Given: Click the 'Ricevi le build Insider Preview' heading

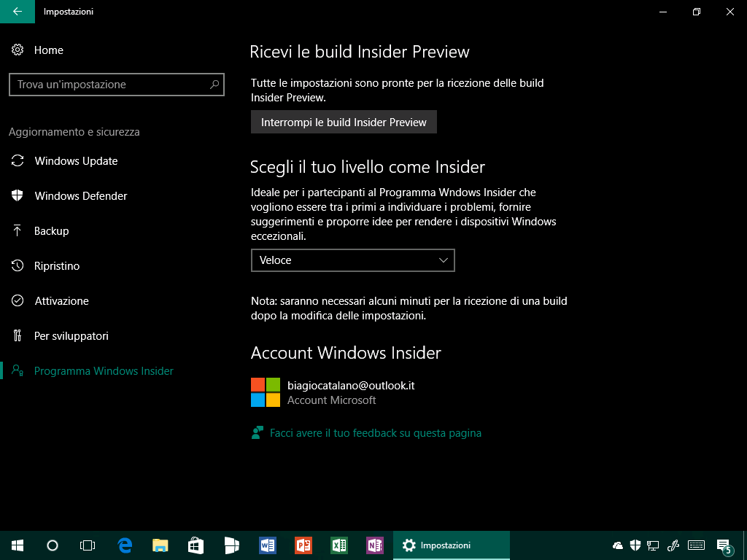Looking at the screenshot, I should 360,52.
